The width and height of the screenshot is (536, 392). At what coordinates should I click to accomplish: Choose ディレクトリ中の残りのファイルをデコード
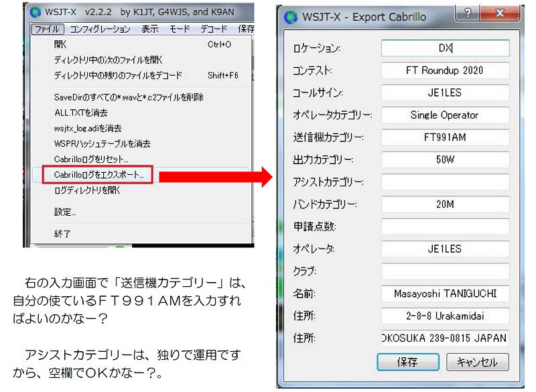tap(141, 75)
